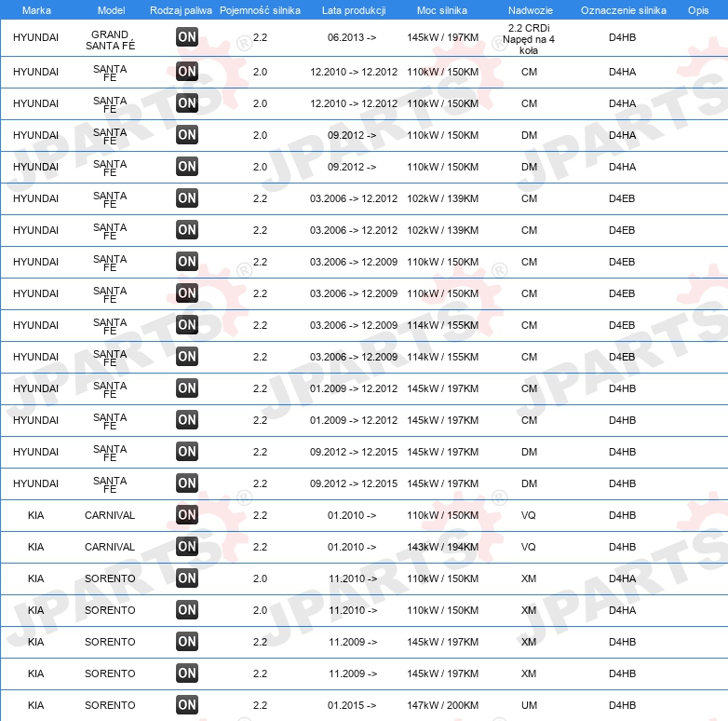728x721 pixels.
Task: Select 110kW / 150KM in the CARNIVAL row
Action: 442,515
